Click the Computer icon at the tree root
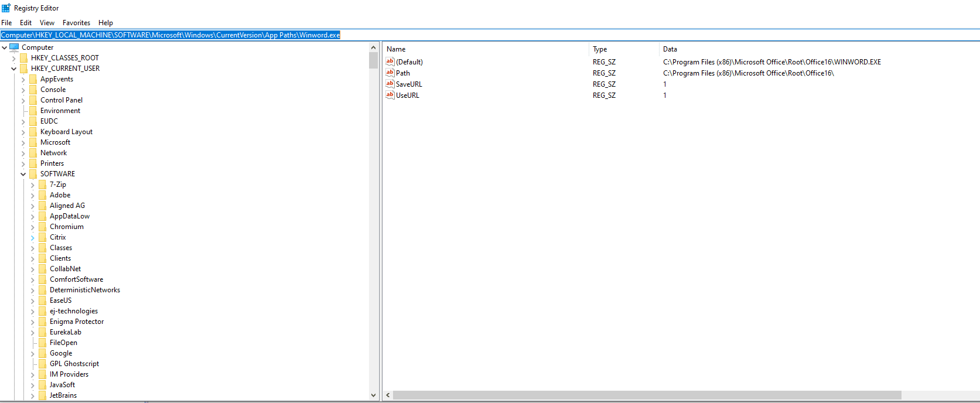This screenshot has height=403, width=980. tap(14, 47)
